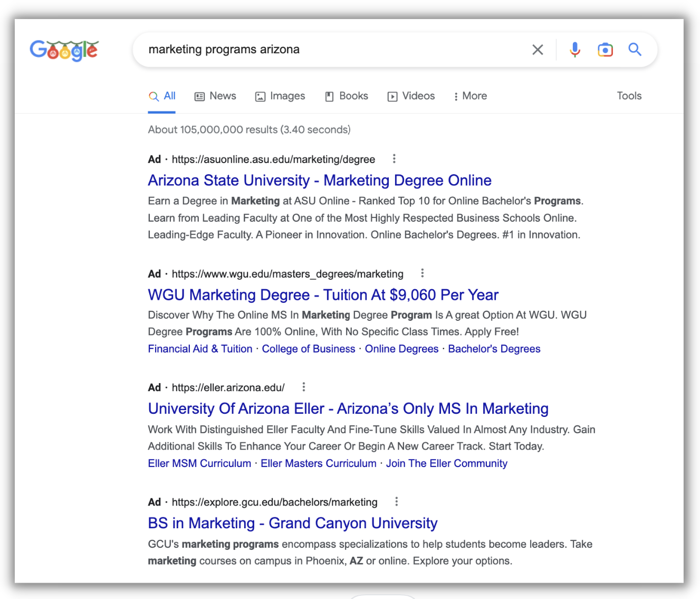Screen dimensions: 700x599
Task: Switch to the Books tab
Action: coord(347,96)
